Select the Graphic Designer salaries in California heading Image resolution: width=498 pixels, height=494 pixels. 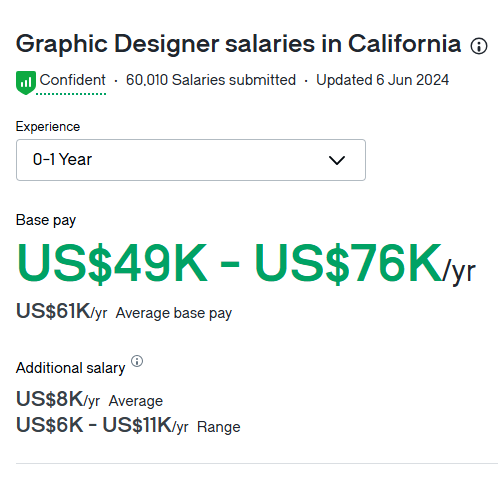pyautogui.click(x=239, y=44)
